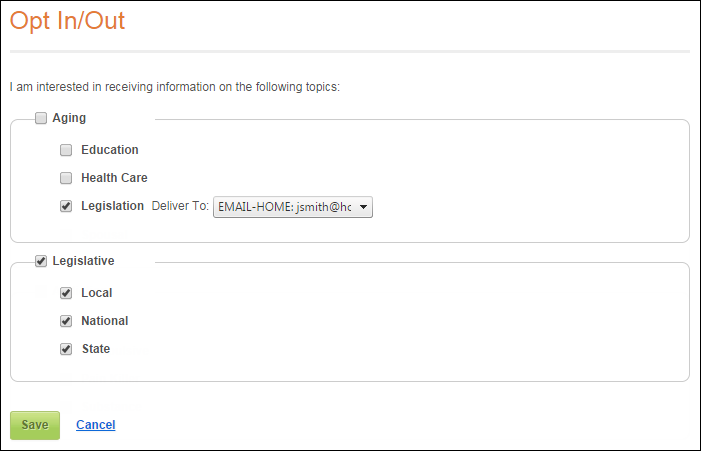This screenshot has height=451, width=701.
Task: Click the Cancel link
Action: point(96,425)
